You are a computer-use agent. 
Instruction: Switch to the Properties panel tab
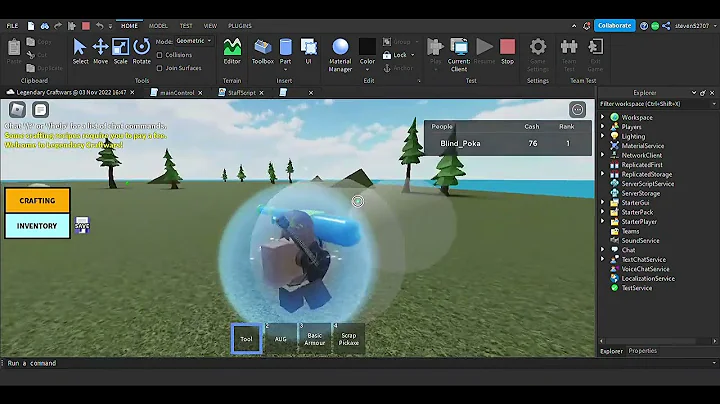click(x=642, y=351)
